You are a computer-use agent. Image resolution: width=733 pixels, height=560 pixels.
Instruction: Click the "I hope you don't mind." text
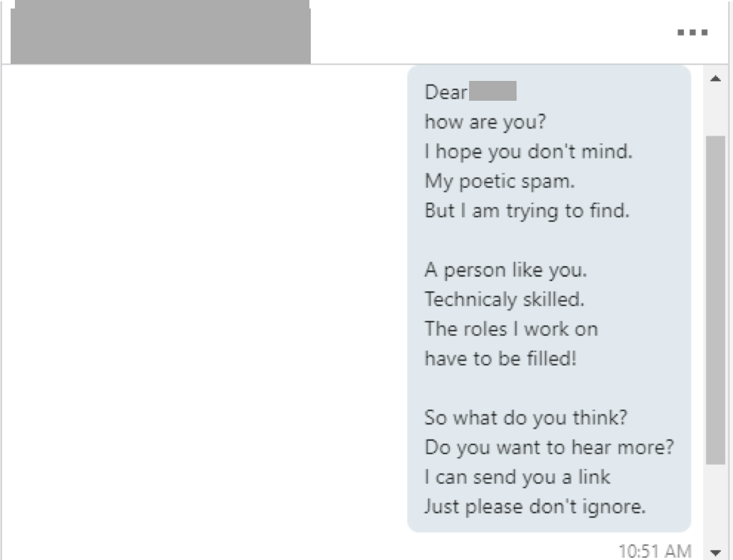click(x=528, y=151)
